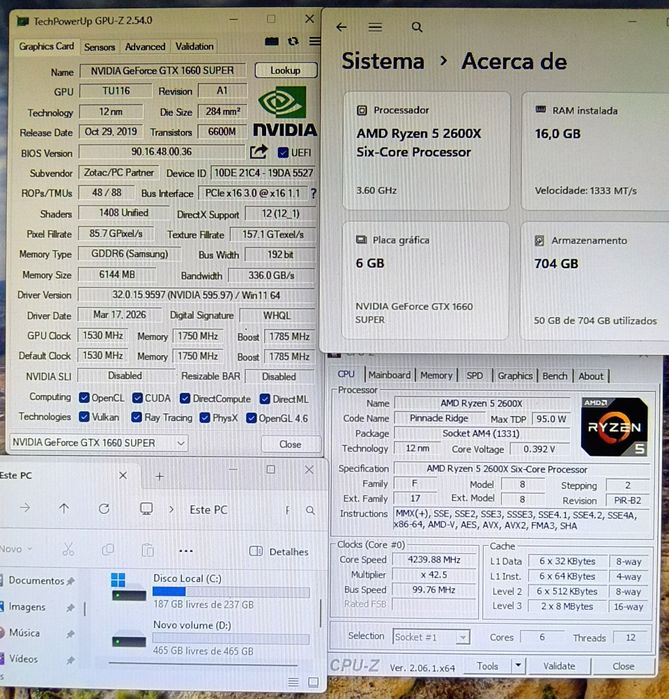Click the computer icon in the address bar

coord(146,509)
